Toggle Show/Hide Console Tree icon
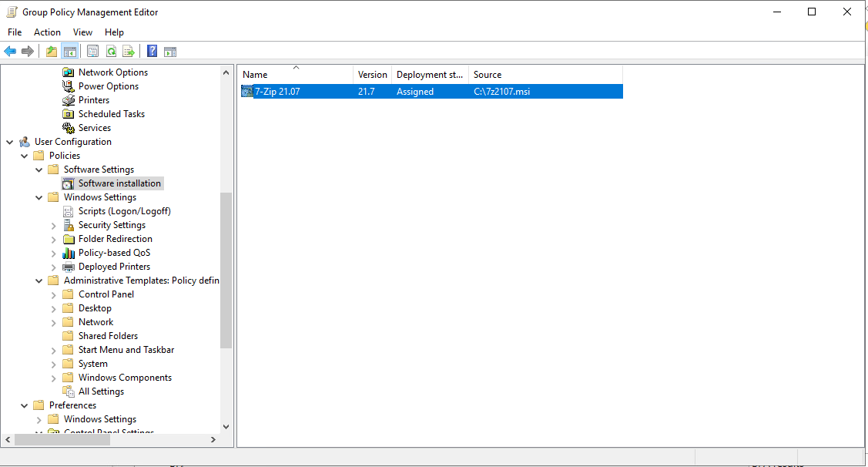 (70, 52)
